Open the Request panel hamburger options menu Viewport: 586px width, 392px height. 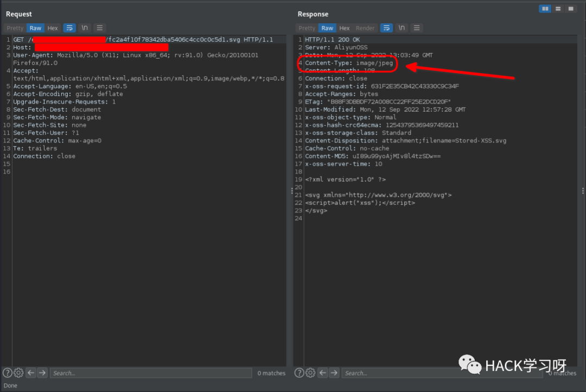tap(99, 28)
